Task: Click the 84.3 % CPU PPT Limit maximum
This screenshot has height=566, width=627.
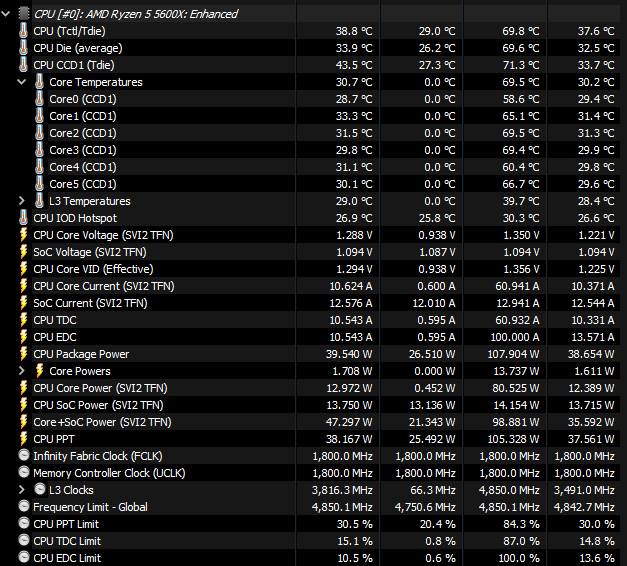Action: [x=521, y=524]
